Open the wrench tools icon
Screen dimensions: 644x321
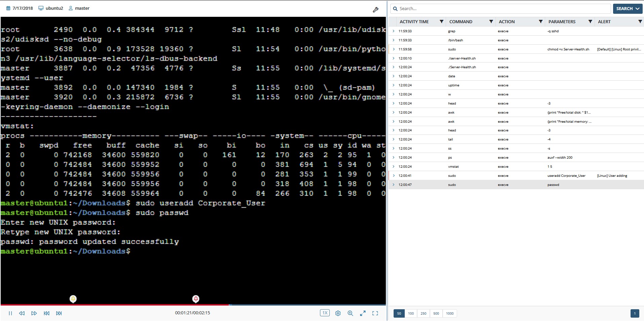pos(375,10)
